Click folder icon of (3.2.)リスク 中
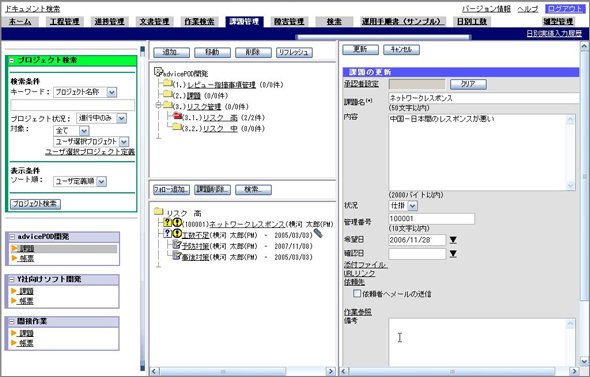Image resolution: width=590 pixels, height=377 pixels. pyautogui.click(x=177, y=126)
